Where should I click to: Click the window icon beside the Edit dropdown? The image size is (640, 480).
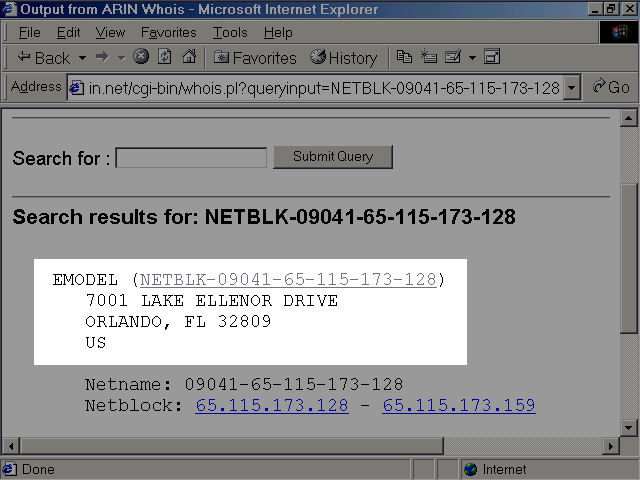[492, 56]
